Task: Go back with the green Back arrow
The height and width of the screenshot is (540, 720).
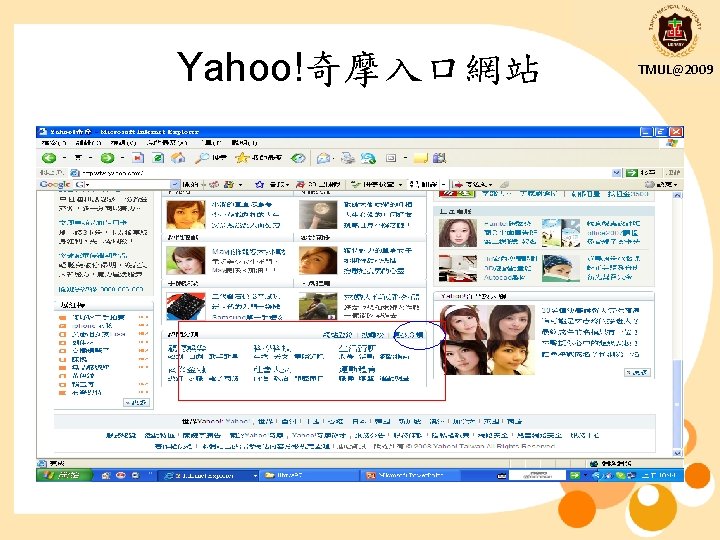Action: 49,158
